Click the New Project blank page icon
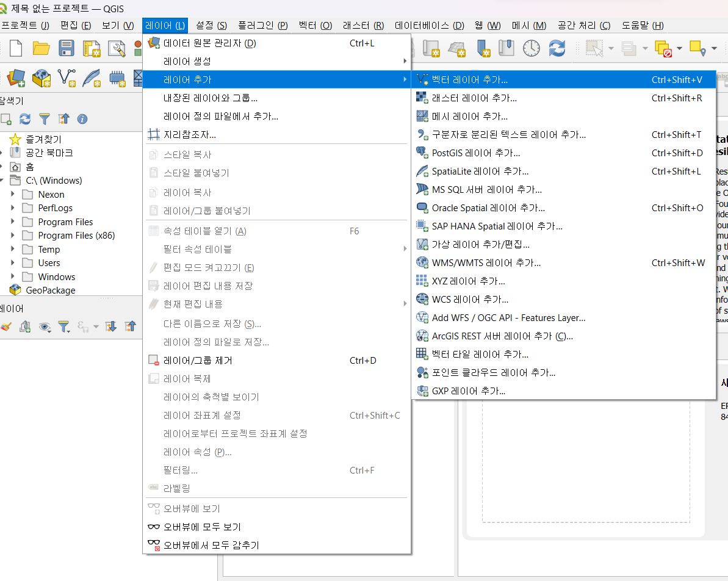The image size is (728, 581). [16, 48]
